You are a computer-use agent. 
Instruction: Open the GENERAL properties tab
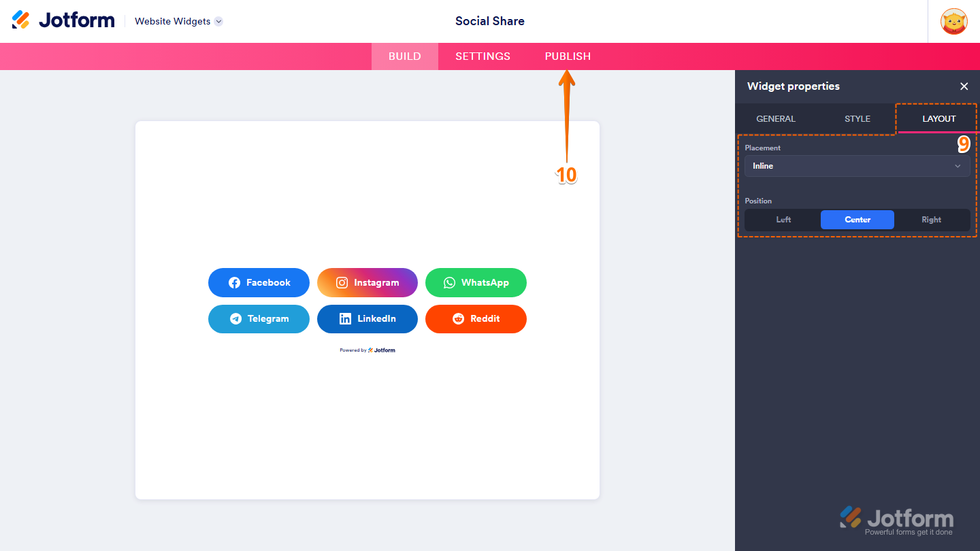coord(776,118)
